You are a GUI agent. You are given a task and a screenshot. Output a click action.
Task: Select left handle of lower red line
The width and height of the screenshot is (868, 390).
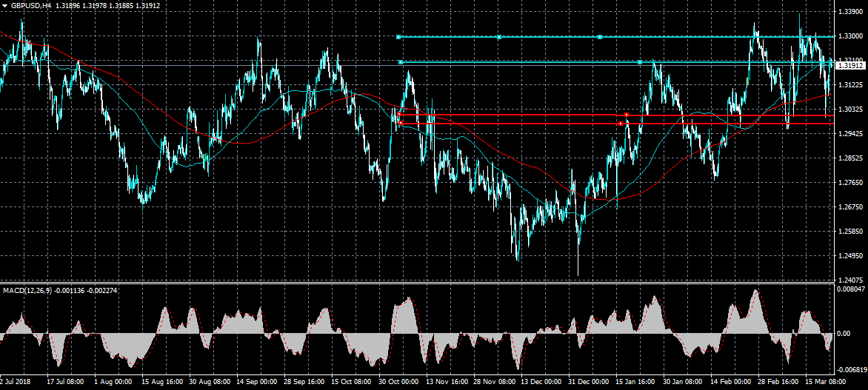pyautogui.click(x=400, y=124)
